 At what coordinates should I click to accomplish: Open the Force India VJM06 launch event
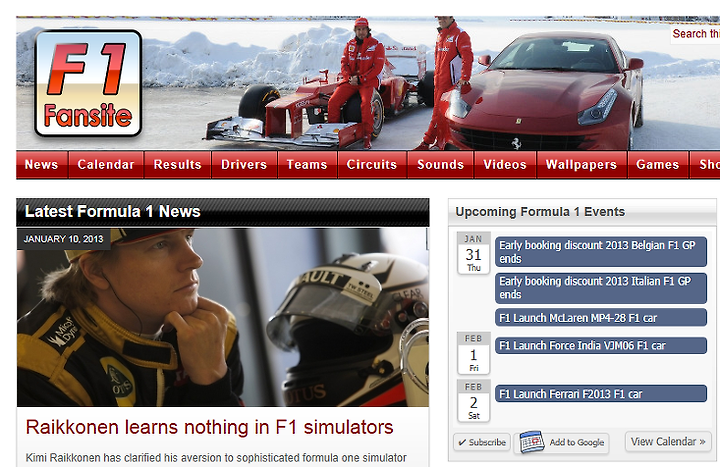coord(601,345)
